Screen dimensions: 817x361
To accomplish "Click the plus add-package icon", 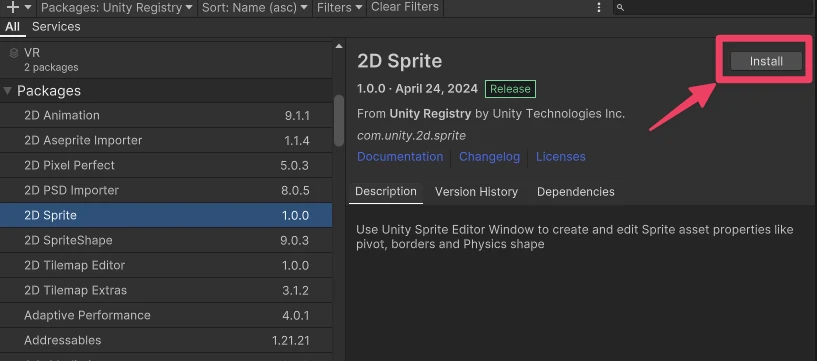I will pyautogui.click(x=12, y=7).
